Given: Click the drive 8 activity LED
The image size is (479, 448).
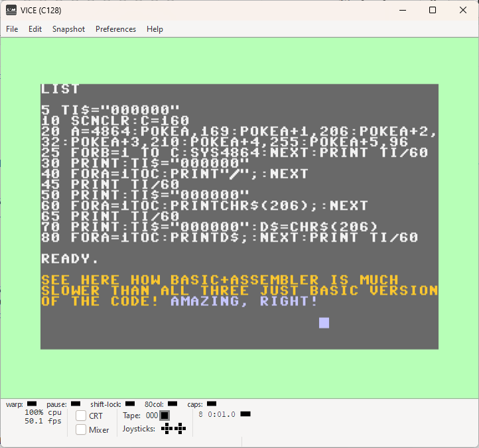Looking at the screenshot, I should [245, 414].
